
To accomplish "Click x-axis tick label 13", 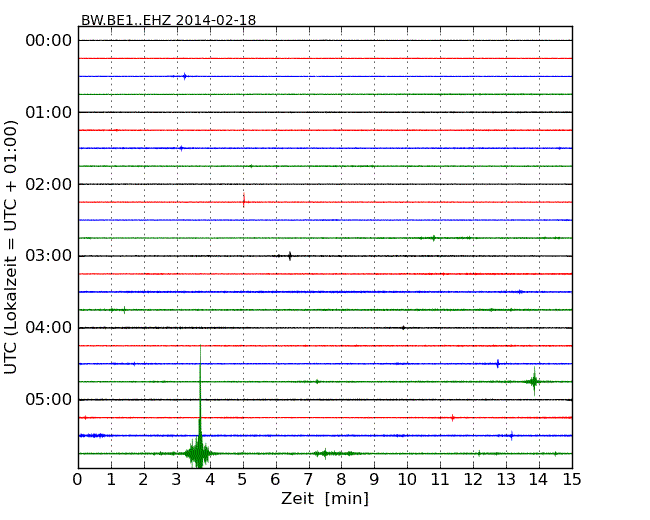I will click(506, 479).
